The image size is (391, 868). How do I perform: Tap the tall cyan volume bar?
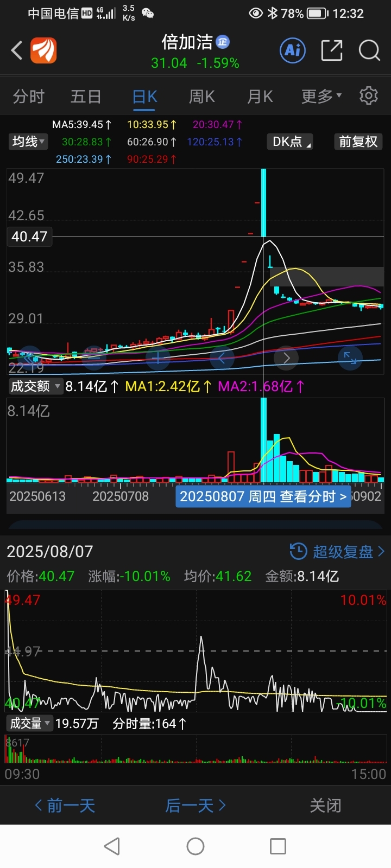[x=263, y=440]
